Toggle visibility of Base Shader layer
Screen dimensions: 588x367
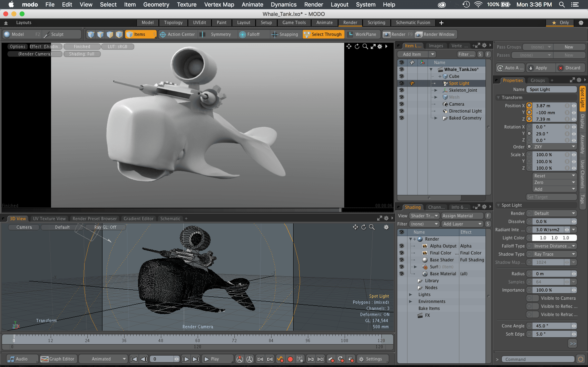[x=402, y=260]
